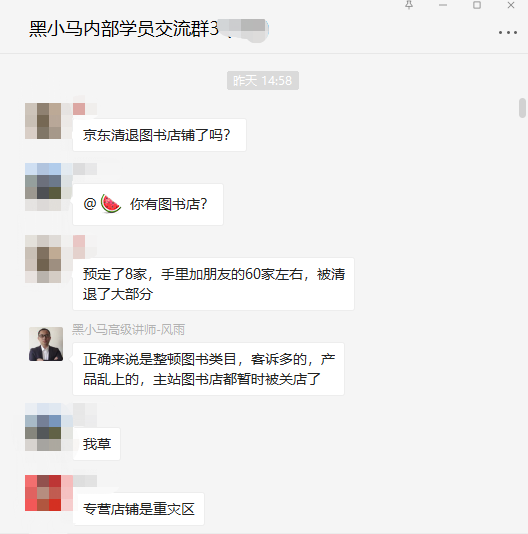Click the sender name 黑小马高级讲师-风雨

(x=128, y=330)
